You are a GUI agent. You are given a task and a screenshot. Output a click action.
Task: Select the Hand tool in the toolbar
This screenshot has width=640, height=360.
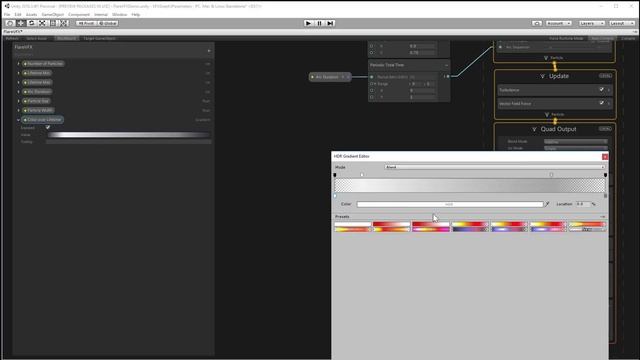10,23
